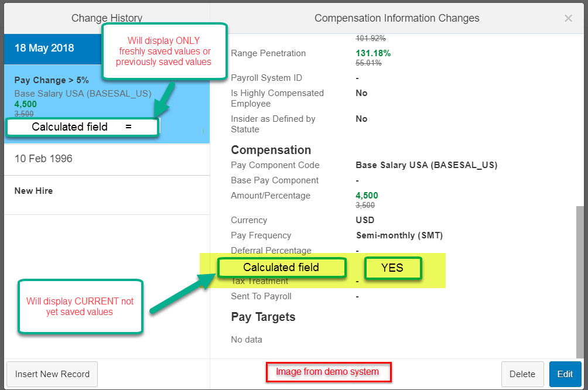This screenshot has height=390, width=588.
Task: Click Base Salary USA text in left history panel
Action: pyautogui.click(x=83, y=93)
